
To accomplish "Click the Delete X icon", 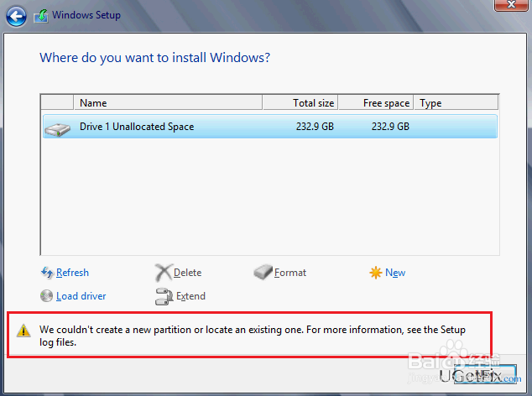I will pyautogui.click(x=163, y=273).
